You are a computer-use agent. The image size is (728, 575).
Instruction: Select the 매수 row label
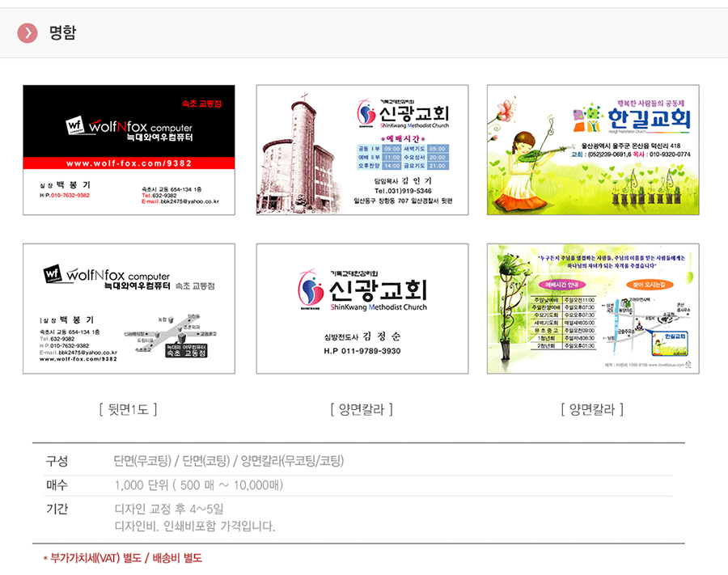57,485
